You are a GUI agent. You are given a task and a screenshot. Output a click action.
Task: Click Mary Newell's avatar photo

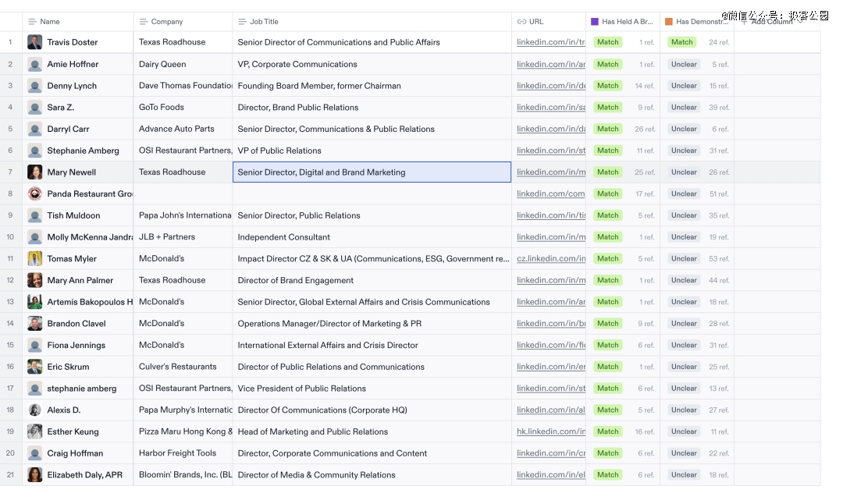35,172
